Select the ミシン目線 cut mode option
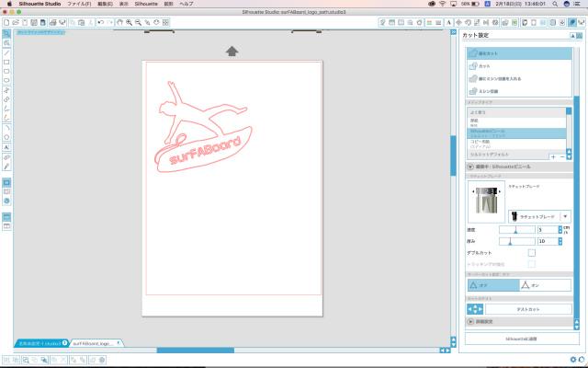 (519, 91)
